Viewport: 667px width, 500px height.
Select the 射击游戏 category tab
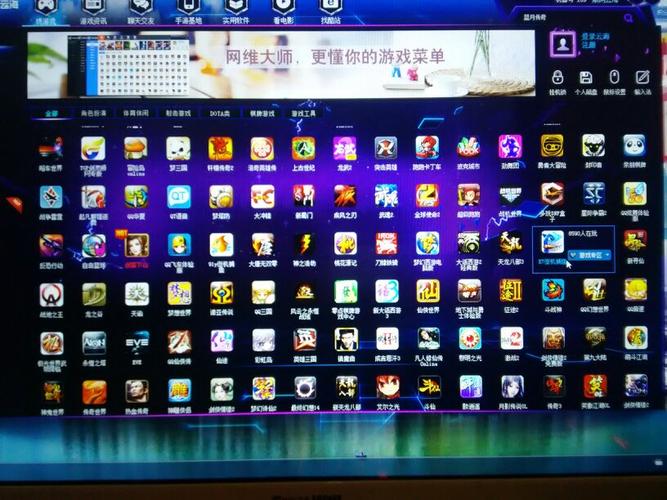[178, 113]
